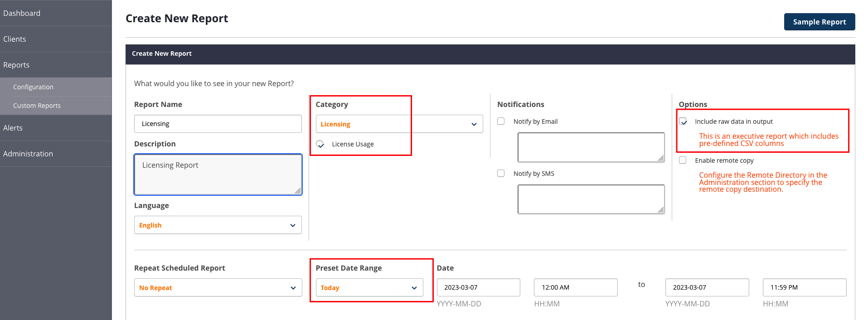The width and height of the screenshot is (868, 320).
Task: Click the Description textarea resize handle
Action: tap(298, 191)
